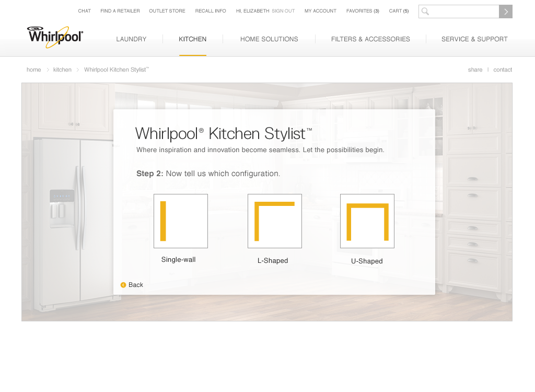
Task: Open the Laundry menu
Action: (131, 39)
